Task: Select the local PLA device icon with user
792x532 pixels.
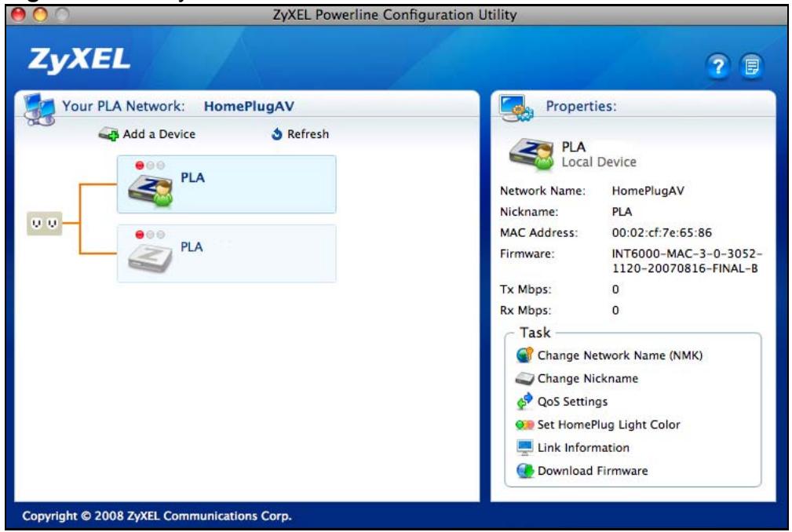Action: point(151,191)
